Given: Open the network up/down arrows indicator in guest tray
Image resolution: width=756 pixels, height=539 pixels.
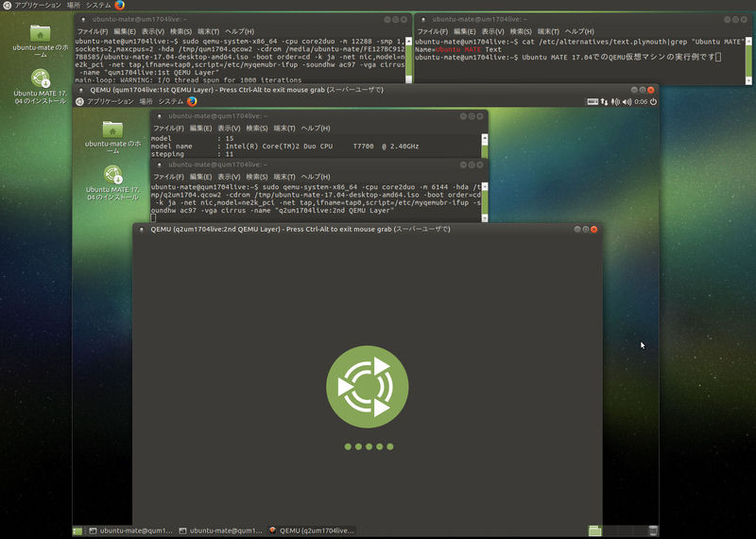Looking at the screenshot, I should coord(604,102).
